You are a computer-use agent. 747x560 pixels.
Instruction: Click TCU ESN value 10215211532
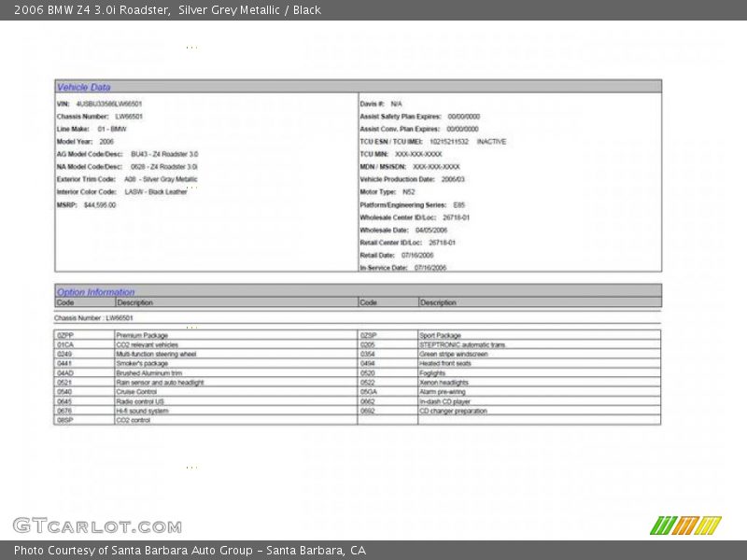click(x=449, y=142)
